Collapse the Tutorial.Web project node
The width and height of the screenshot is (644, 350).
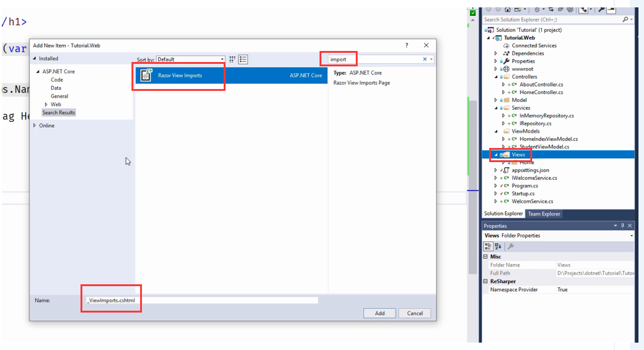tap(489, 37)
